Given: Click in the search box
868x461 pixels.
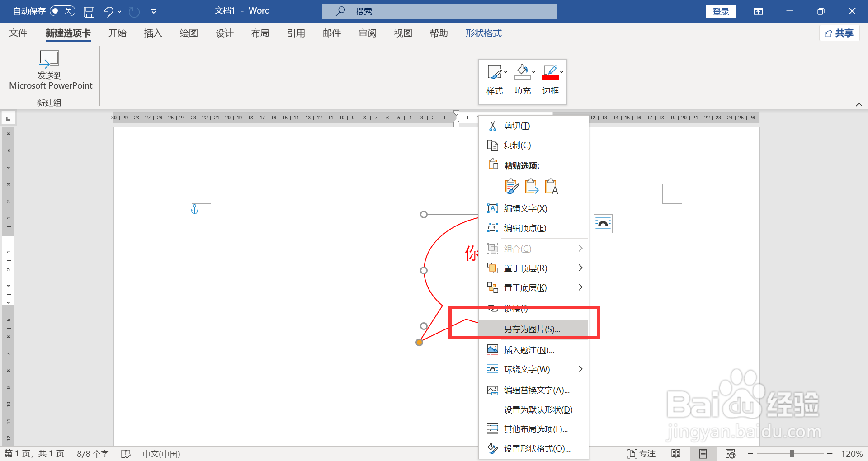Looking at the screenshot, I should [x=439, y=11].
